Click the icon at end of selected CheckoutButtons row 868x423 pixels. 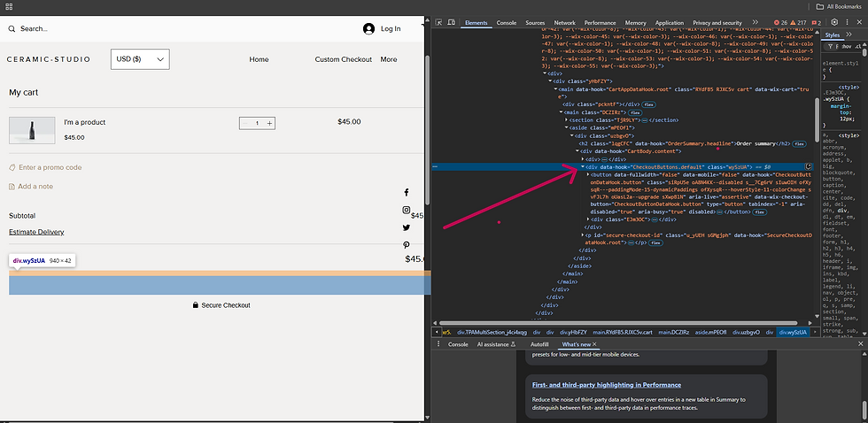tap(808, 166)
